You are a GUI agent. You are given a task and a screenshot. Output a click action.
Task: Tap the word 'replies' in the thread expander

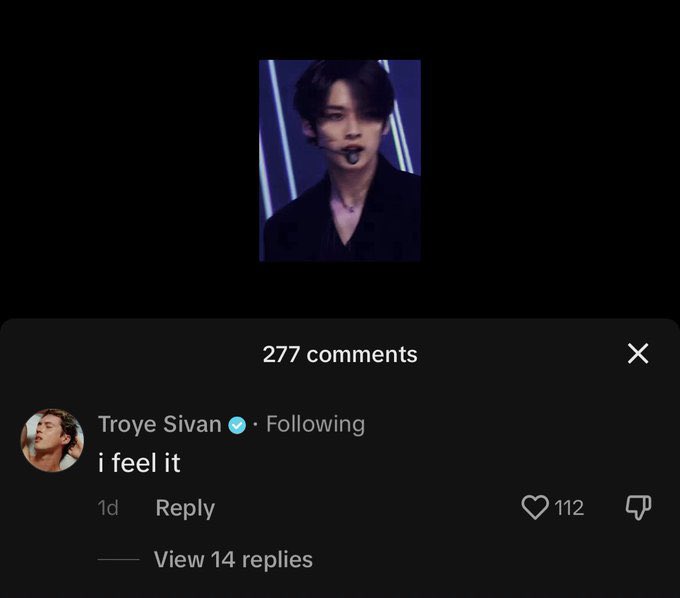coord(277,560)
